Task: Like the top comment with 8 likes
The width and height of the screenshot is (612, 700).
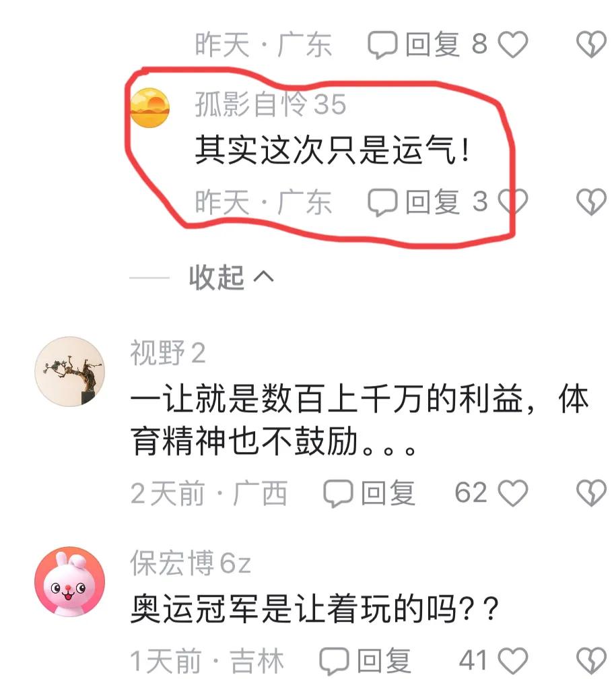Action: coord(512,44)
